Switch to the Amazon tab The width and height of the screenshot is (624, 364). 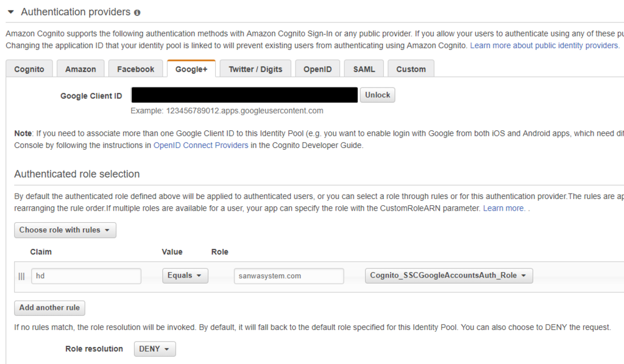[80, 69]
